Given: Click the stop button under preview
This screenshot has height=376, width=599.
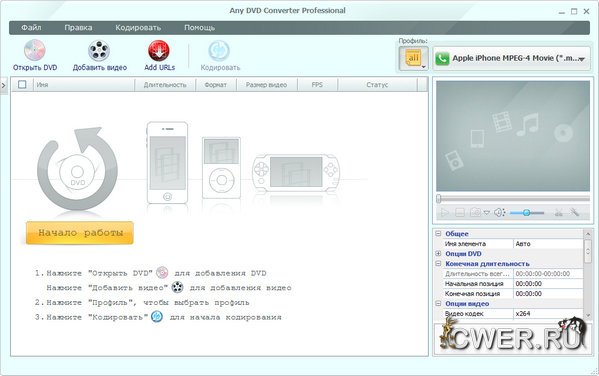Looking at the screenshot, I should pos(460,212).
